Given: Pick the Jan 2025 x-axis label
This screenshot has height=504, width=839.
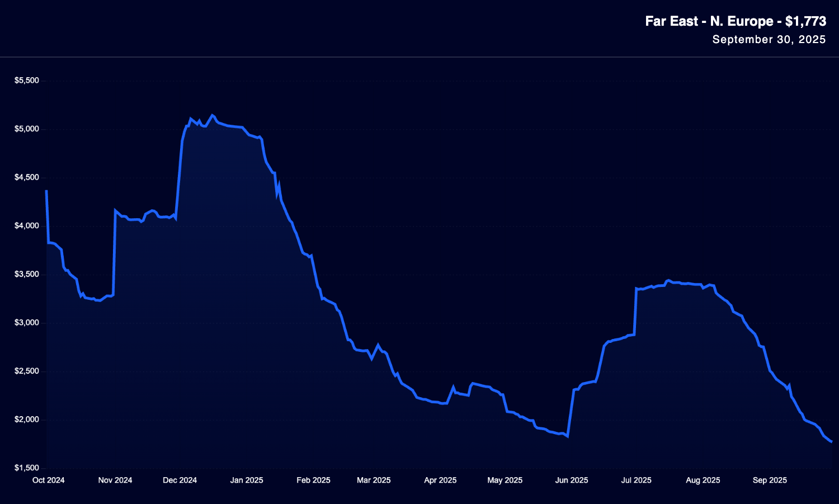Looking at the screenshot, I should point(247,480).
